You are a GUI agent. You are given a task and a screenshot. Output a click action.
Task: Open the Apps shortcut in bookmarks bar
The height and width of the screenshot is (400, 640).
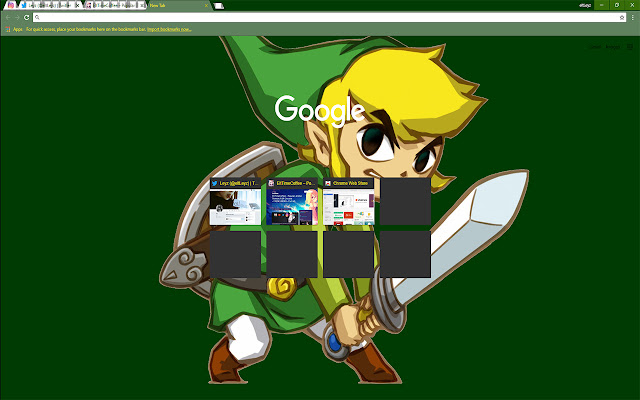point(14,29)
